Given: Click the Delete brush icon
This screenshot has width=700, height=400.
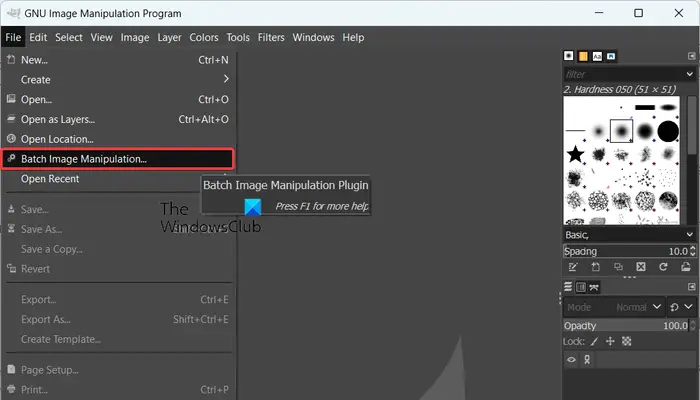Looking at the screenshot, I should pos(641,267).
